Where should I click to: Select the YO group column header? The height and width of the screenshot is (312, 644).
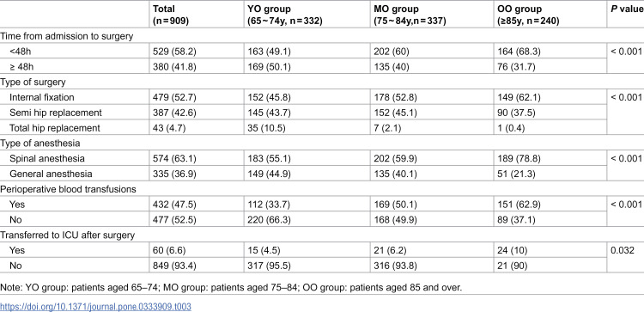(283, 15)
